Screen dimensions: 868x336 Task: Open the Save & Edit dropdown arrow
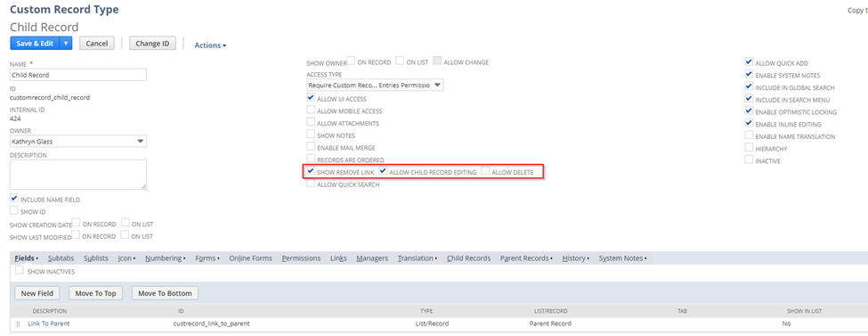[x=67, y=44]
